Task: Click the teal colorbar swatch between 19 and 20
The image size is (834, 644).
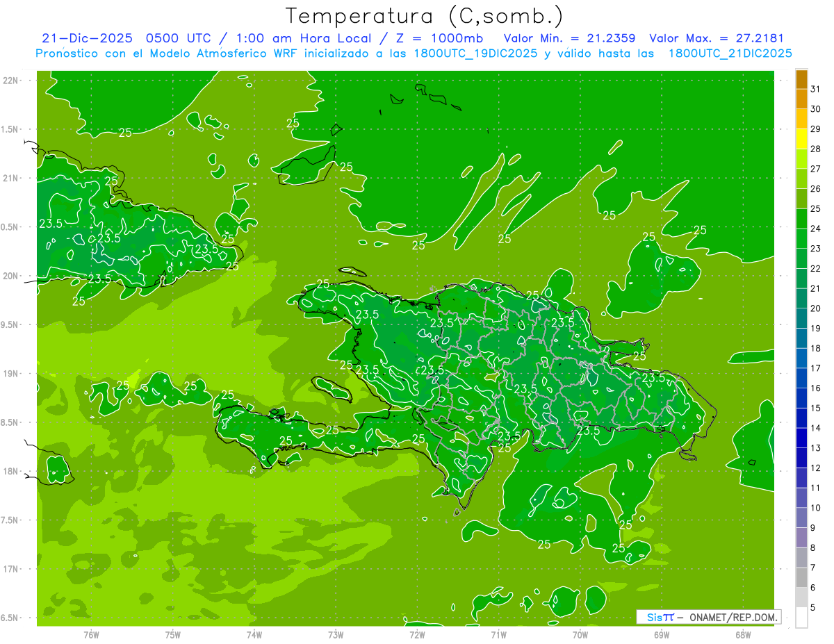Action: (801, 319)
